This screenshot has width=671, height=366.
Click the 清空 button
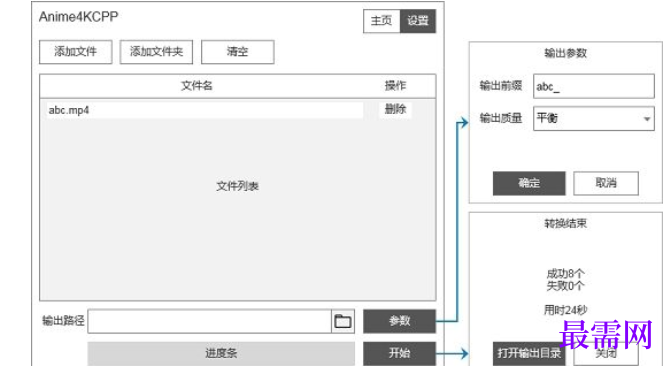coord(238,52)
